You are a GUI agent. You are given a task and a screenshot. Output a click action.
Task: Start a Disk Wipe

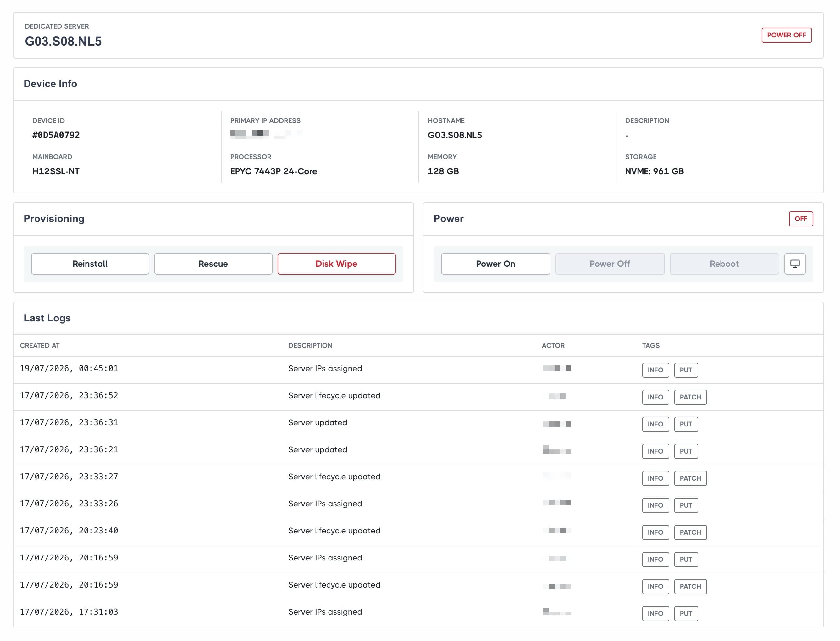tap(336, 264)
